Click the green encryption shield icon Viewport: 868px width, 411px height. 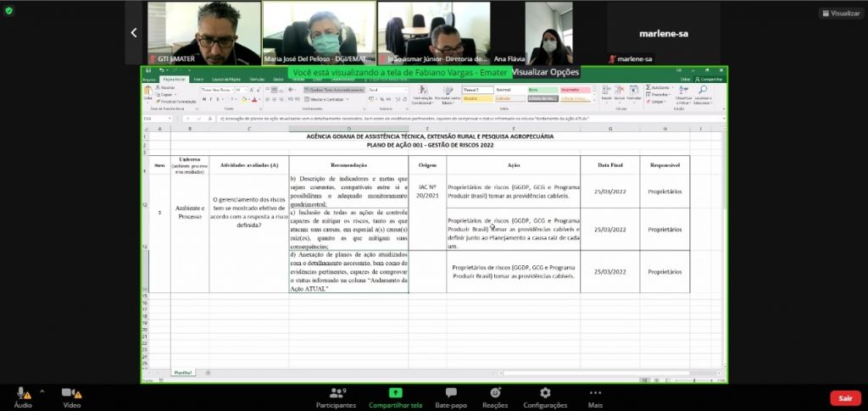(x=9, y=10)
